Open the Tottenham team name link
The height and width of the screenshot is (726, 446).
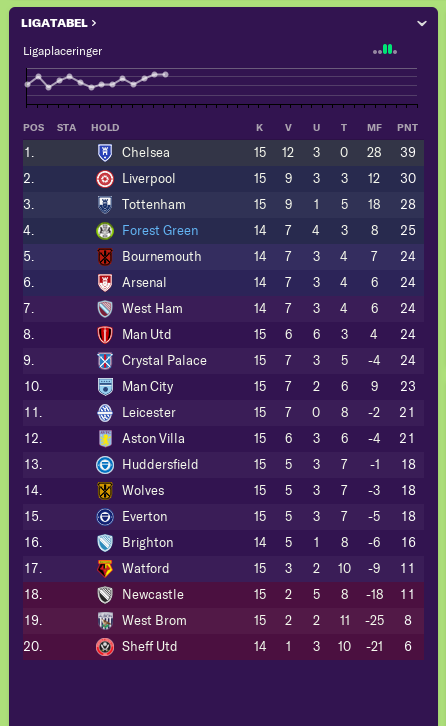pos(154,205)
